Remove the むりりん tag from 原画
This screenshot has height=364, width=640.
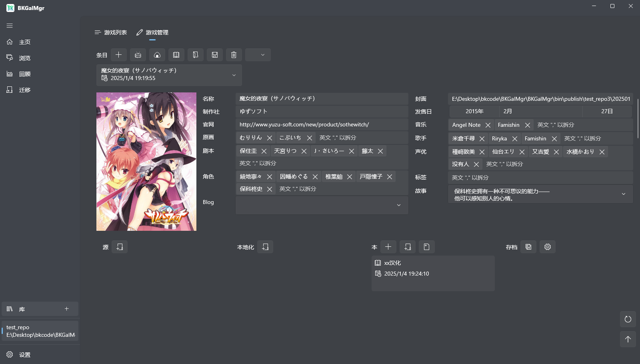[x=270, y=137]
